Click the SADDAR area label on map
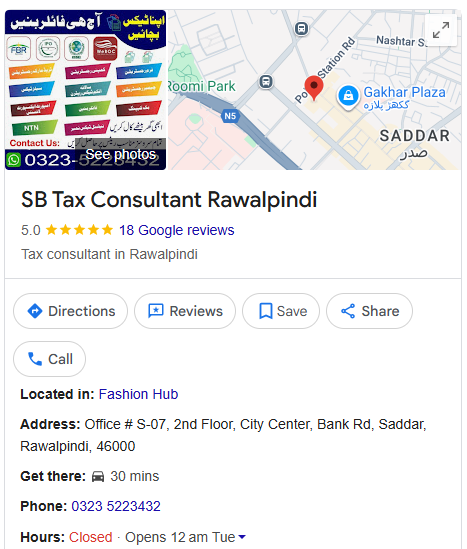This screenshot has height=549, width=467. pyautogui.click(x=414, y=136)
